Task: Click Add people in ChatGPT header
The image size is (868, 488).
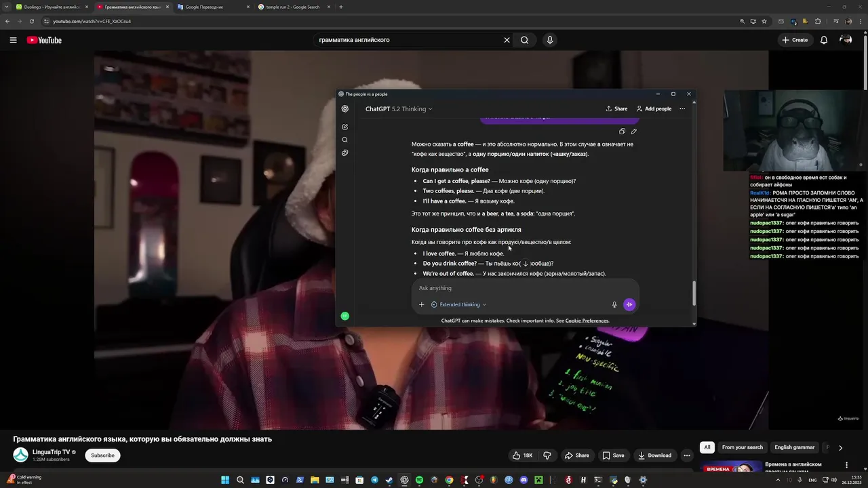Action: pyautogui.click(x=654, y=108)
